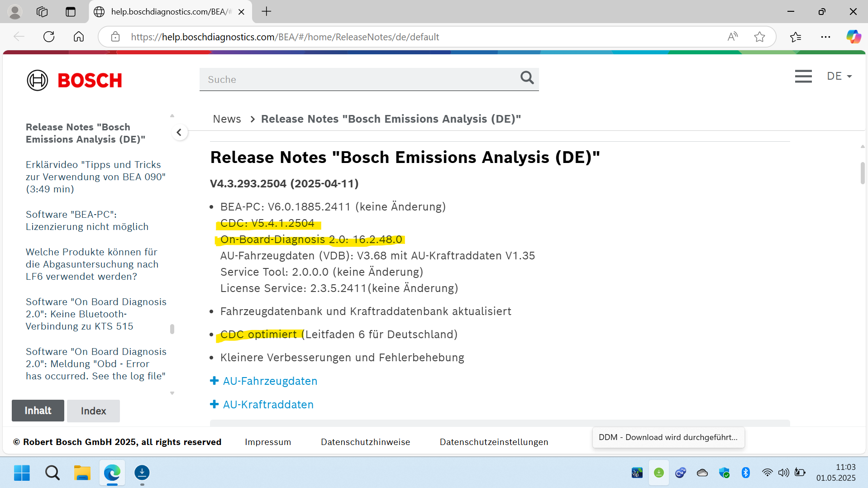Collapse the sidebar with the chevron button
The height and width of the screenshot is (488, 868).
(x=179, y=133)
